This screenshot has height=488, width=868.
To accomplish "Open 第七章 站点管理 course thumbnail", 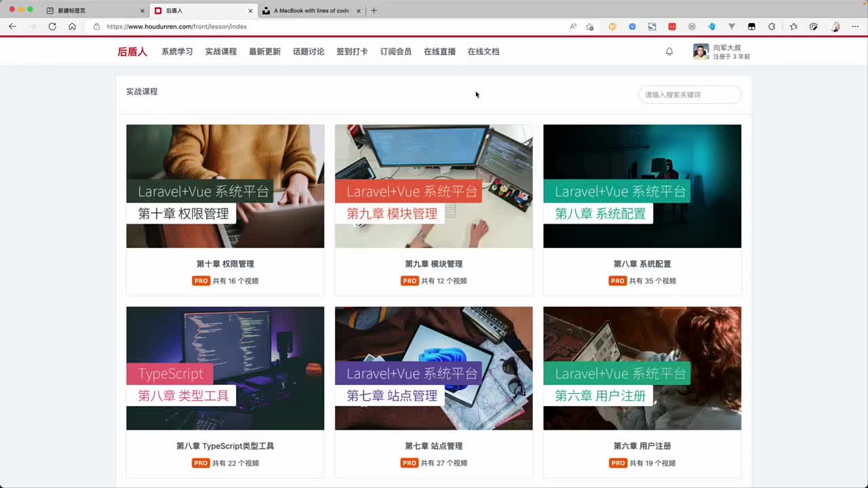I will [x=433, y=368].
